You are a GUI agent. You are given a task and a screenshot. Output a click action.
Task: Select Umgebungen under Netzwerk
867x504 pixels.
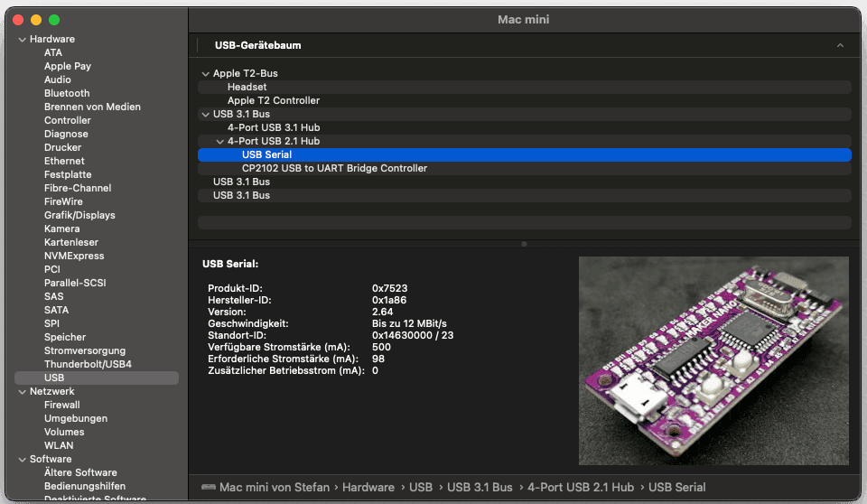[76, 419]
